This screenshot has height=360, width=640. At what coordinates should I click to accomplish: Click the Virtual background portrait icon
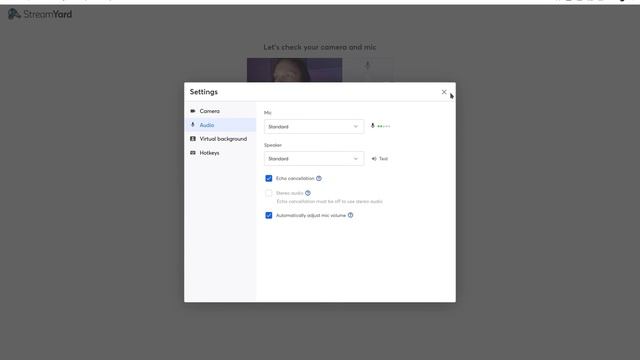pos(193,139)
